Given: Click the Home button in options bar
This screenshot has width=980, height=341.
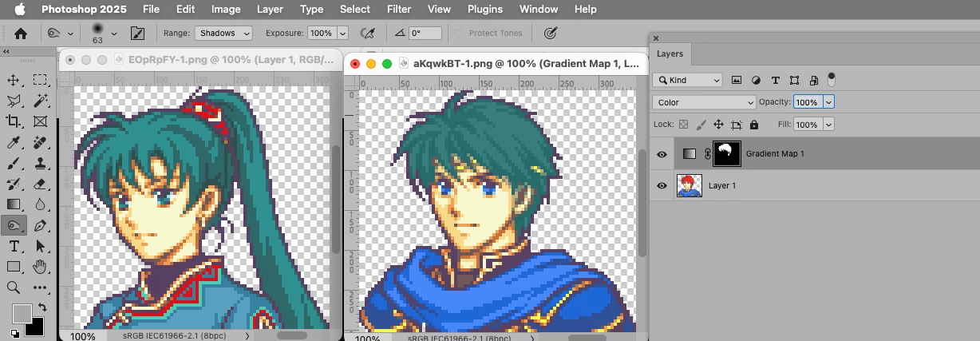Looking at the screenshot, I should tap(21, 34).
